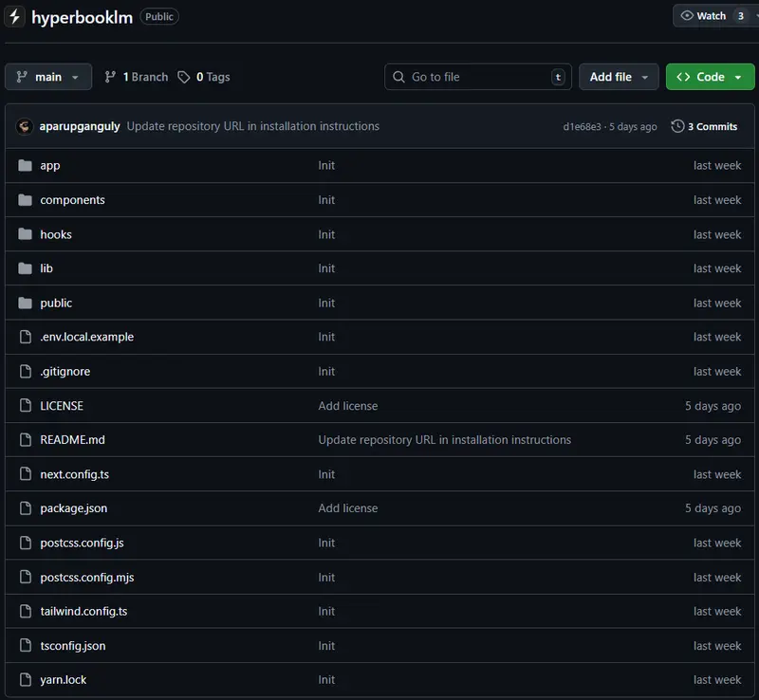Open the main branch selector dropdown
The image size is (759, 700).
click(x=47, y=77)
